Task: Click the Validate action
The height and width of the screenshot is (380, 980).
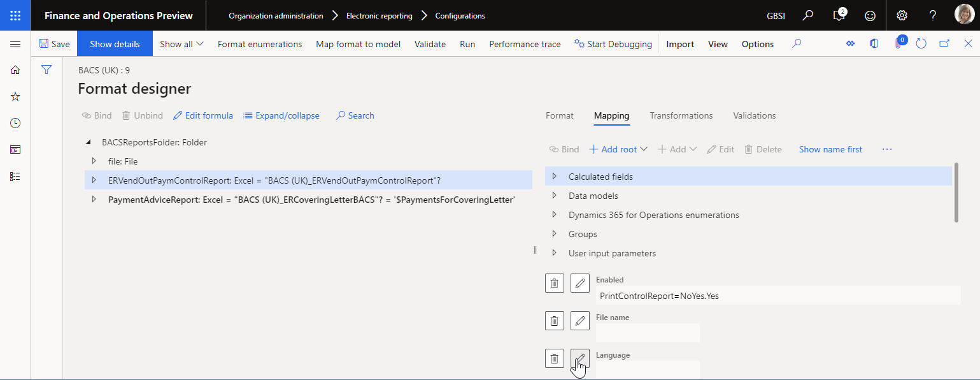Action: pos(430,44)
